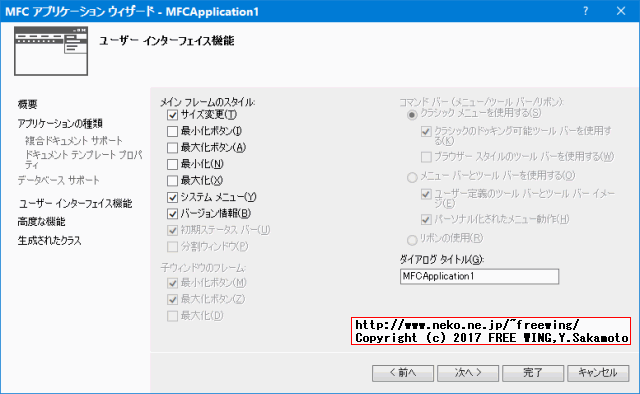This screenshot has width=640, height=394.
Task: Toggle ブラウザー スタイルのツール バー checkbox
Action: [426, 157]
